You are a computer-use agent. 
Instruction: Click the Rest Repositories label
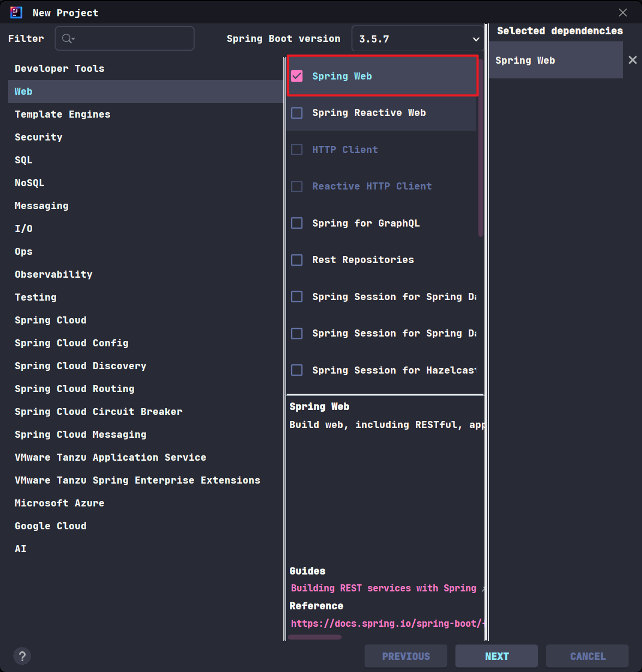[363, 260]
